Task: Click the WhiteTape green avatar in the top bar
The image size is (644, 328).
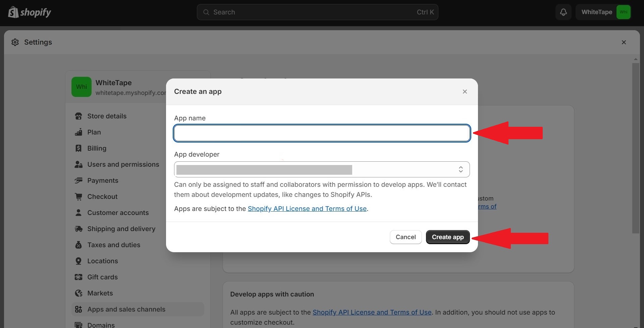Action: [x=623, y=12]
